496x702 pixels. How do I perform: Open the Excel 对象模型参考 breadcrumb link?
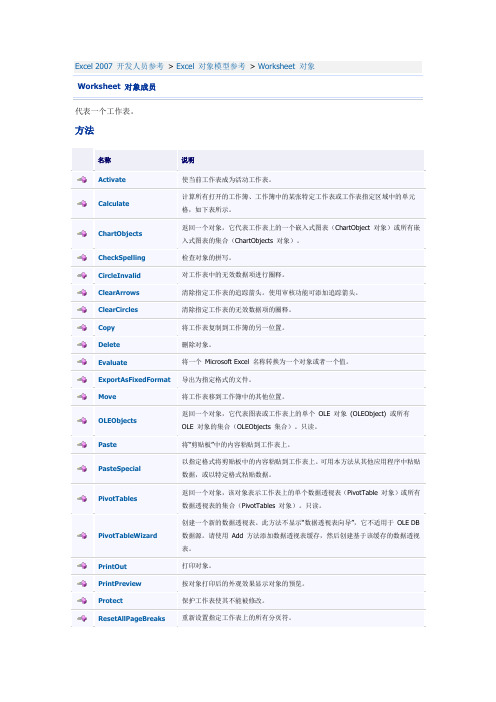[211, 66]
